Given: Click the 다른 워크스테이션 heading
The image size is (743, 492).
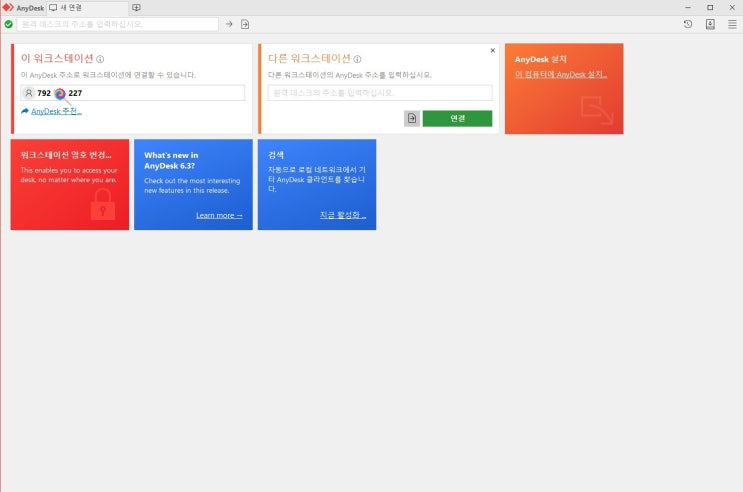Looking at the screenshot, I should (x=309, y=59).
